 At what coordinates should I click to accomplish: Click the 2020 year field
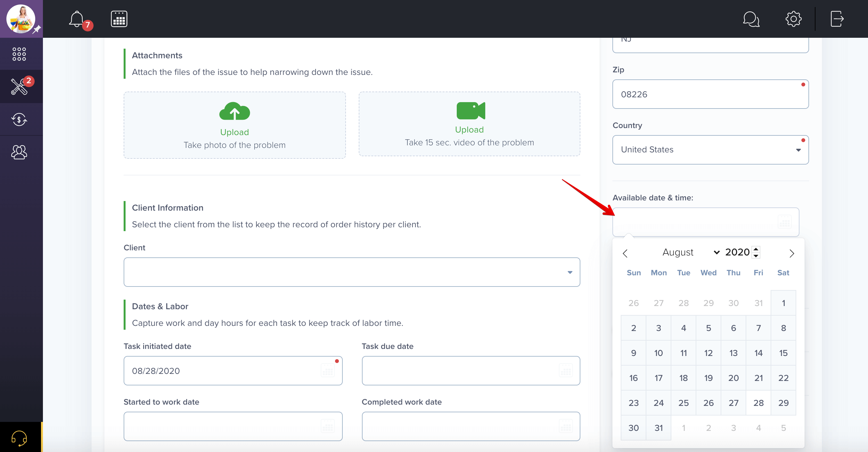click(737, 252)
